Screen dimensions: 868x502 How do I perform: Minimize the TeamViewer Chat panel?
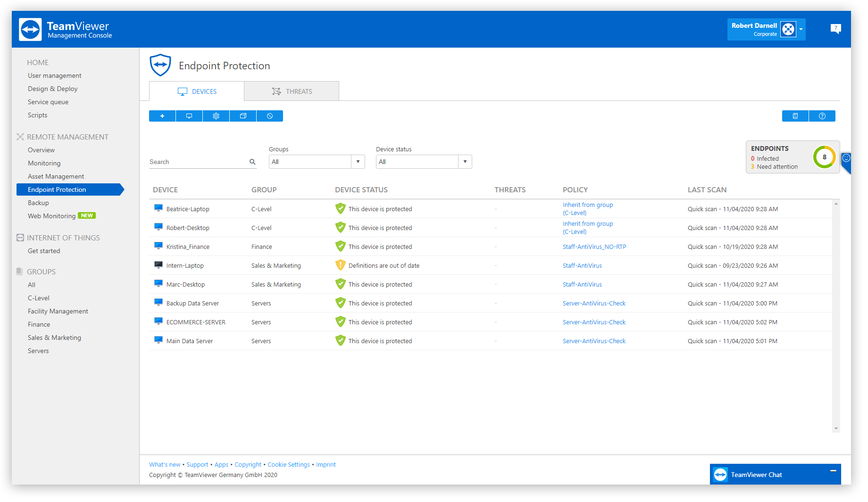coord(833,470)
